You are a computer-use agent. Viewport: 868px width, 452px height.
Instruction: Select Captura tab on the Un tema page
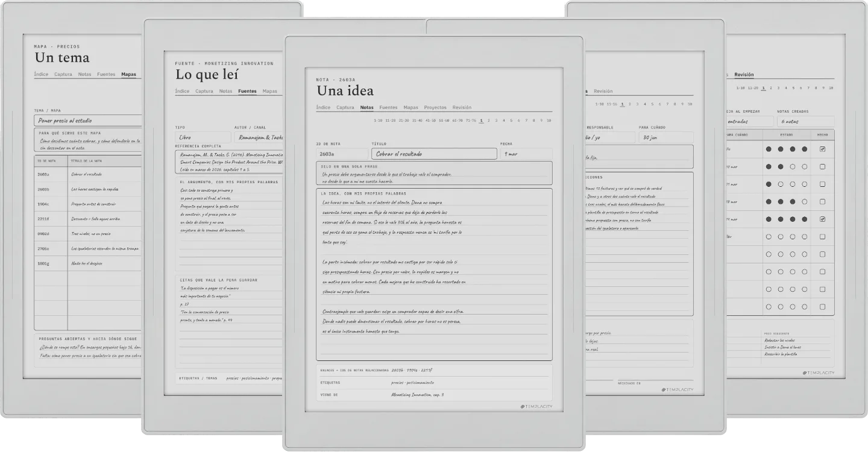coord(63,75)
